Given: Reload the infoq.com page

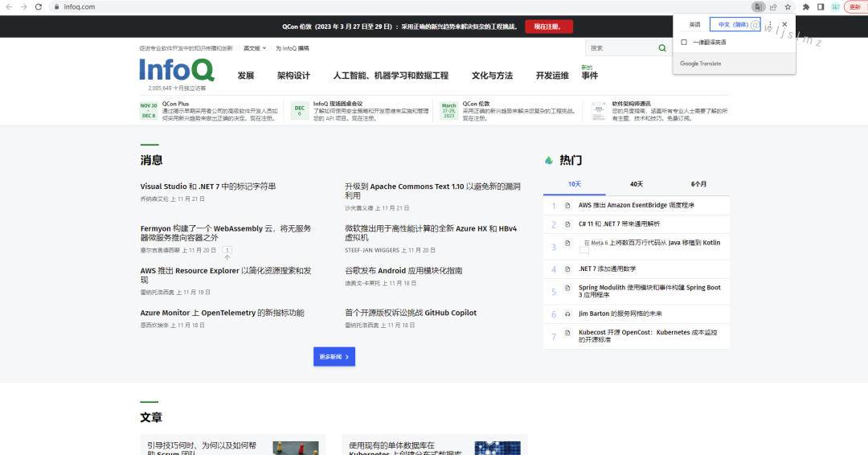Looking at the screenshot, I should click(x=39, y=6).
